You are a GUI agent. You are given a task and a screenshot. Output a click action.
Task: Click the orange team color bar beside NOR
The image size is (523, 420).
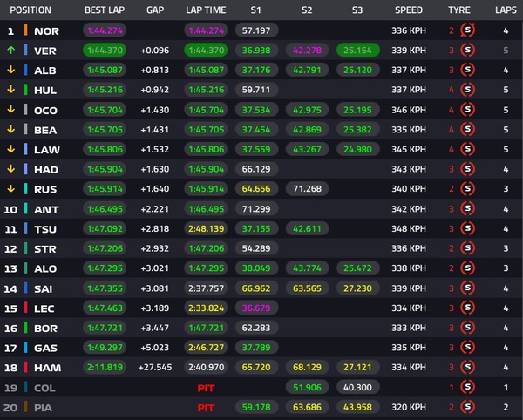(x=26, y=30)
